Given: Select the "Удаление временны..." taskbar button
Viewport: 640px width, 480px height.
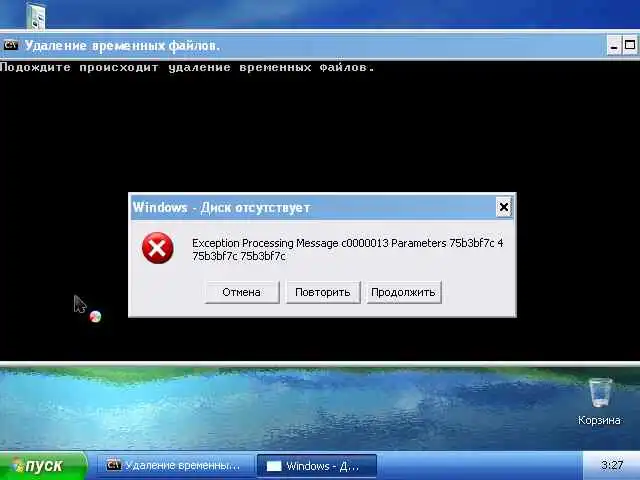Looking at the screenshot, I should tap(173, 466).
